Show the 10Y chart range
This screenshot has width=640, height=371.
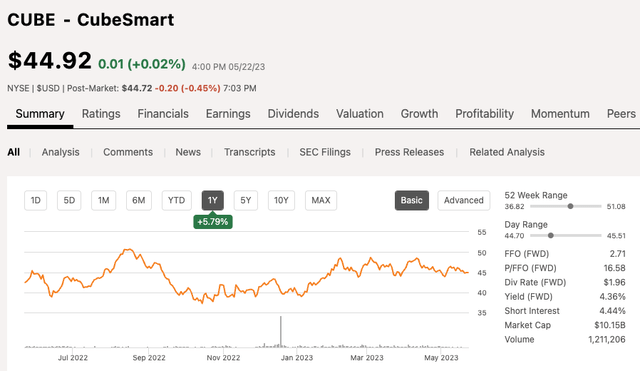(x=281, y=200)
